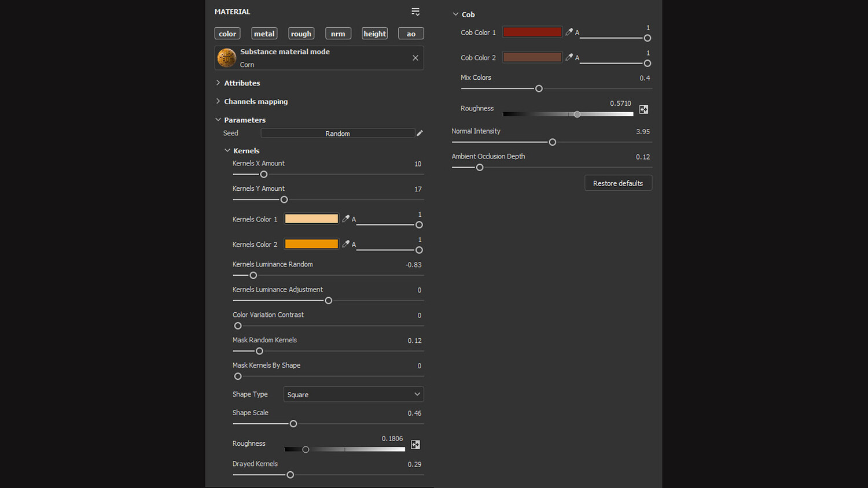Click the Restore defaults button
Screen dimensions: 868x488
(x=618, y=183)
